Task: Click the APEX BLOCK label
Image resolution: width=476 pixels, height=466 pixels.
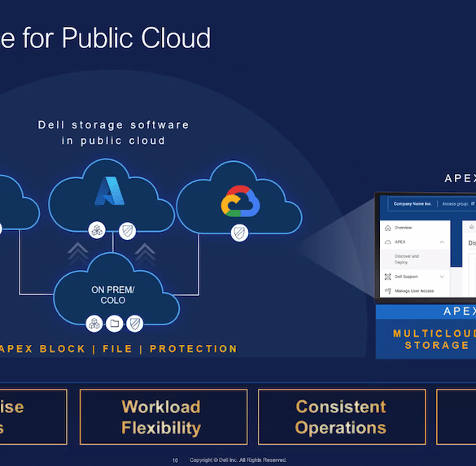Action: 41,349
